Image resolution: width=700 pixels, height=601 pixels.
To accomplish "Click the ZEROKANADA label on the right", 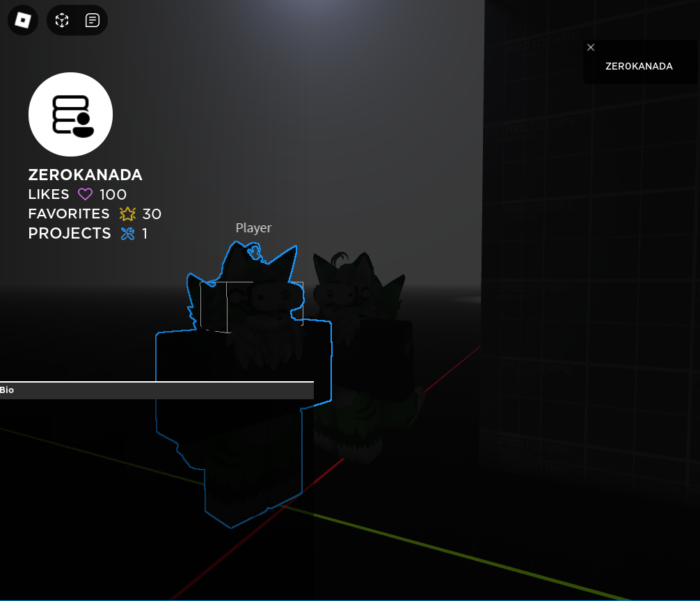I will [639, 66].
